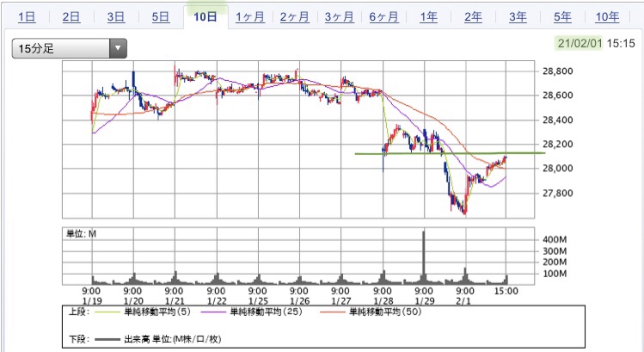Click the 100M volume axis label
Screen dimensions: 644x352
555,274
